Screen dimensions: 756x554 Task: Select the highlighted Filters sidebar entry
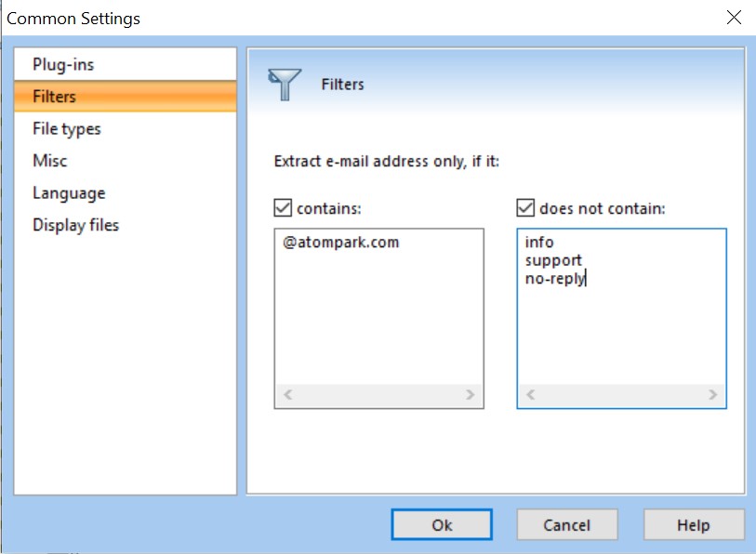tap(54, 96)
